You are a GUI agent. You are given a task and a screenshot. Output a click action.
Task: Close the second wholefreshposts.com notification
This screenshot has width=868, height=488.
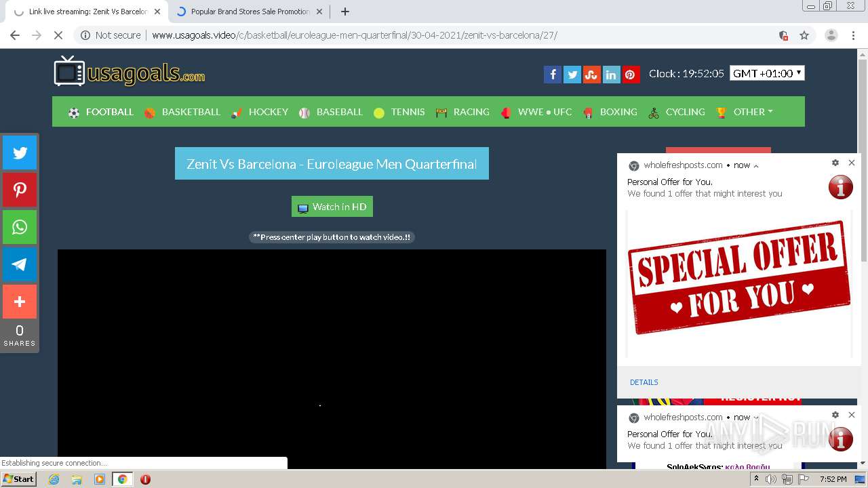[852, 415]
